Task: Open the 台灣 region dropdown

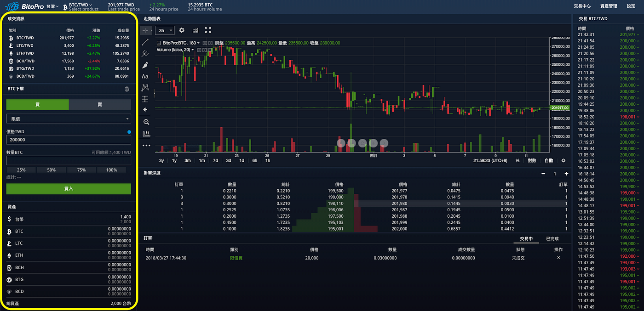Action: point(52,6)
